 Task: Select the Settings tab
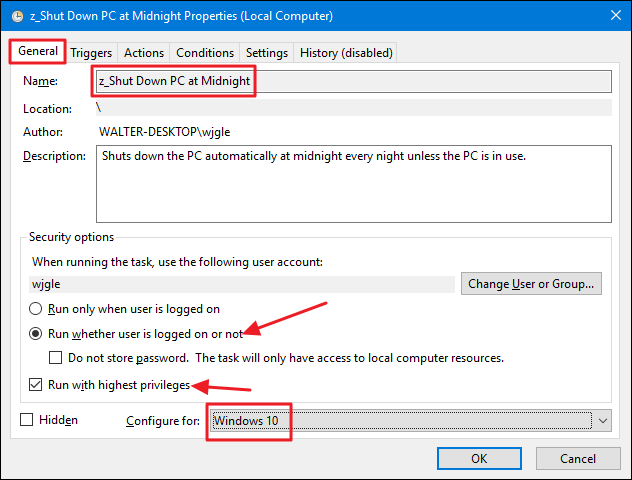tap(267, 52)
